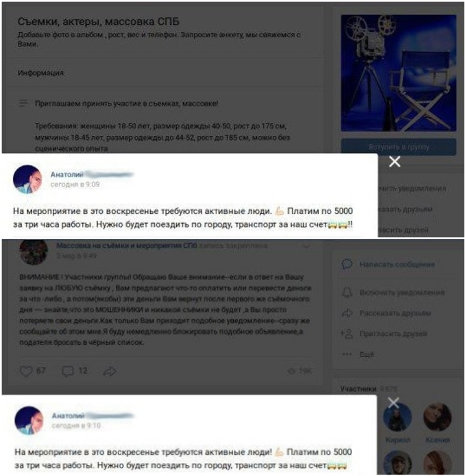Close the upper Анатолий post popup
465x476 pixels.
(394, 162)
